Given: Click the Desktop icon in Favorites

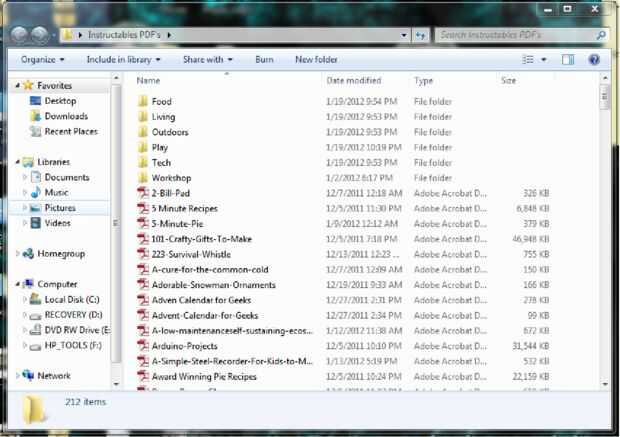Looking at the screenshot, I should [36, 100].
